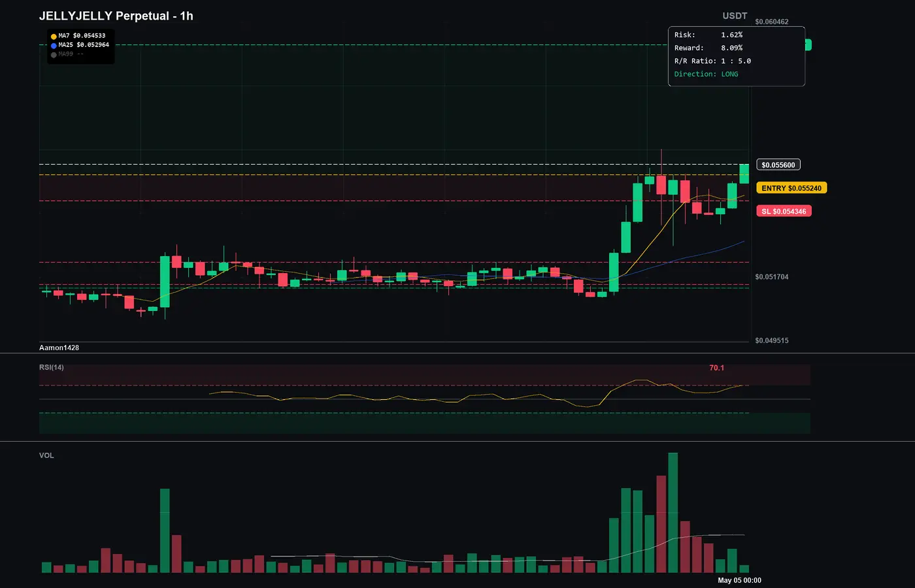
Task: Click the tallest green volume bar
Action: [x=673, y=513]
